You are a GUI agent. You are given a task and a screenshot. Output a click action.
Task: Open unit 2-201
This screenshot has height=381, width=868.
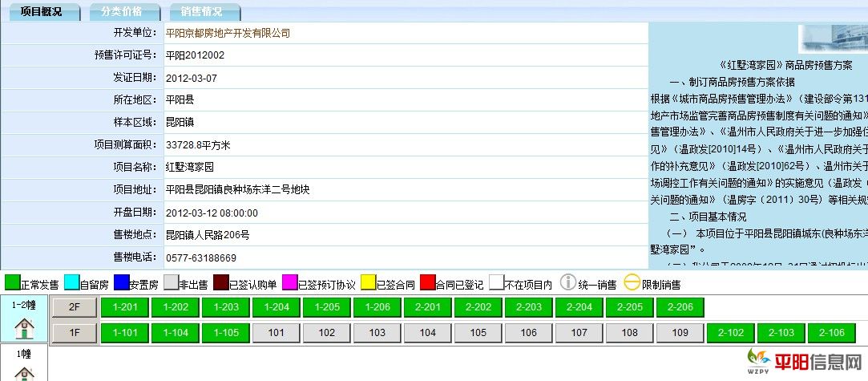point(428,307)
